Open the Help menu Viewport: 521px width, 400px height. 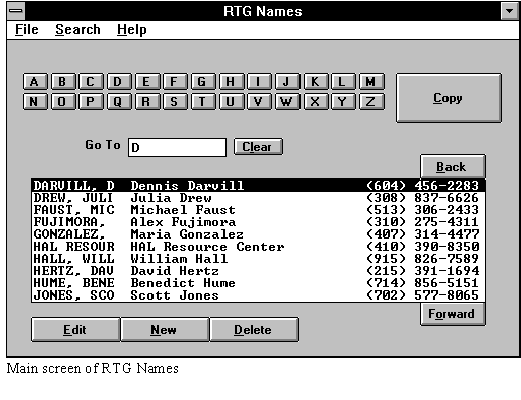click(x=132, y=30)
